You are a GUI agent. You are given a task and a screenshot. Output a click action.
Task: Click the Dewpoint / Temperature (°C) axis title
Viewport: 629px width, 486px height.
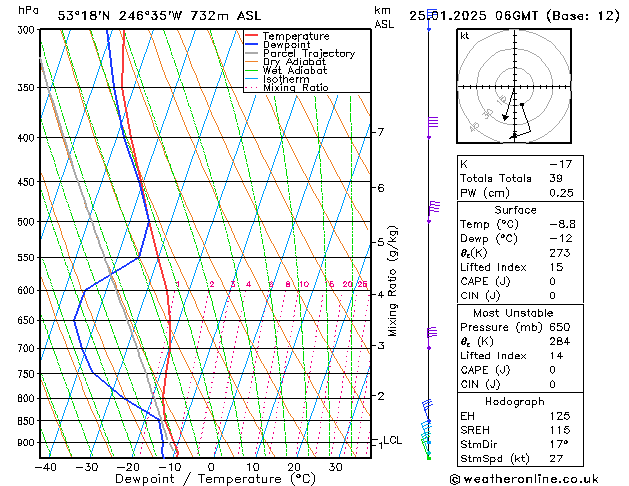pyautogui.click(x=215, y=479)
